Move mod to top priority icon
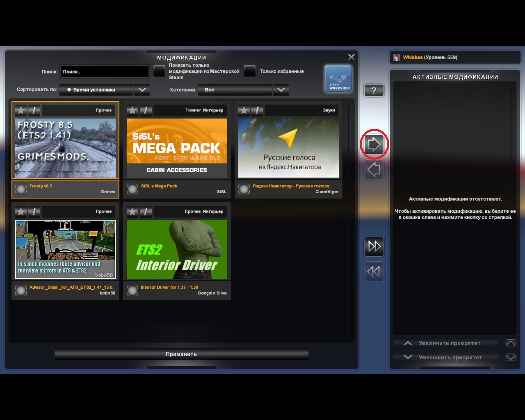The image size is (525, 420). 511,343
